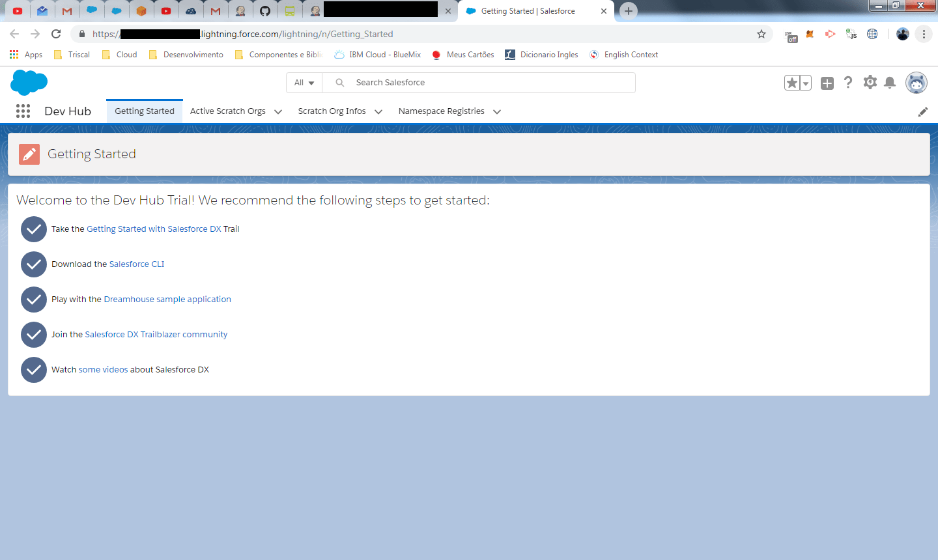Open the Dicionario Ingles bookmark
938x560 pixels.
point(541,55)
